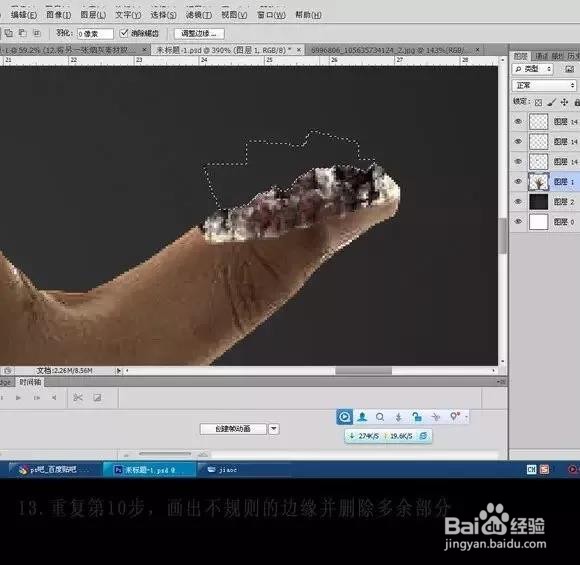This screenshot has width=580, height=565.
Task: Hide the topmost 图层 14 layer via eye
Action: click(x=518, y=121)
